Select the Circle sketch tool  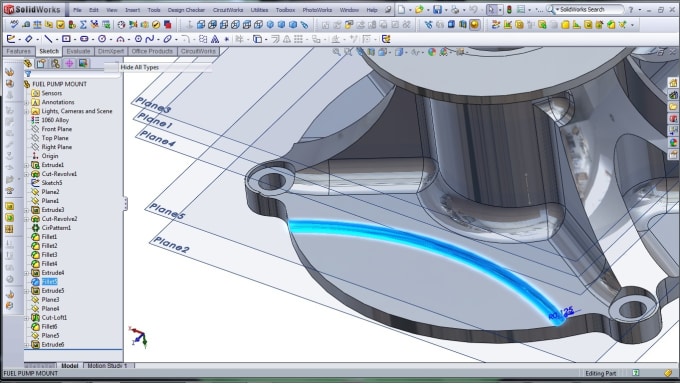(102, 39)
